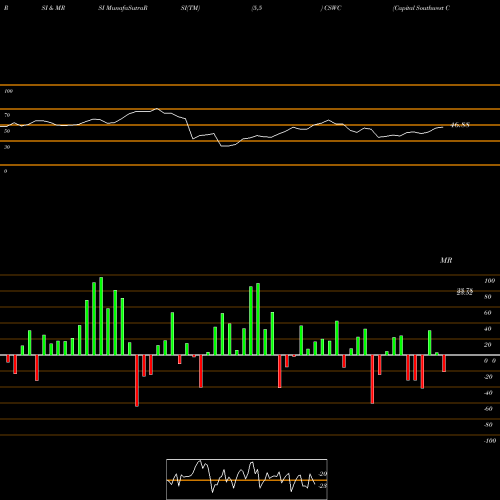Click the -20 label on MR axis
The width and height of the screenshot is (500, 500).
pos(488,377)
